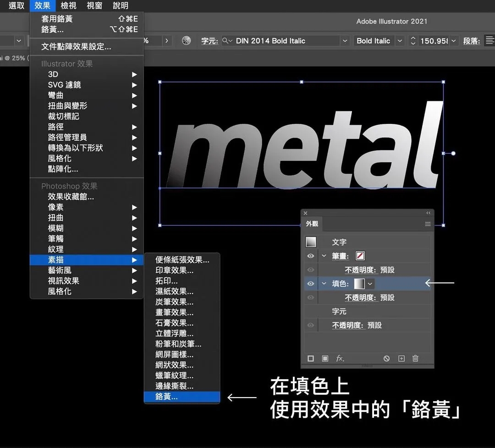495x448 pixels.
Task: Toggle visibility eye of 筆畫 row
Action: 311,256
